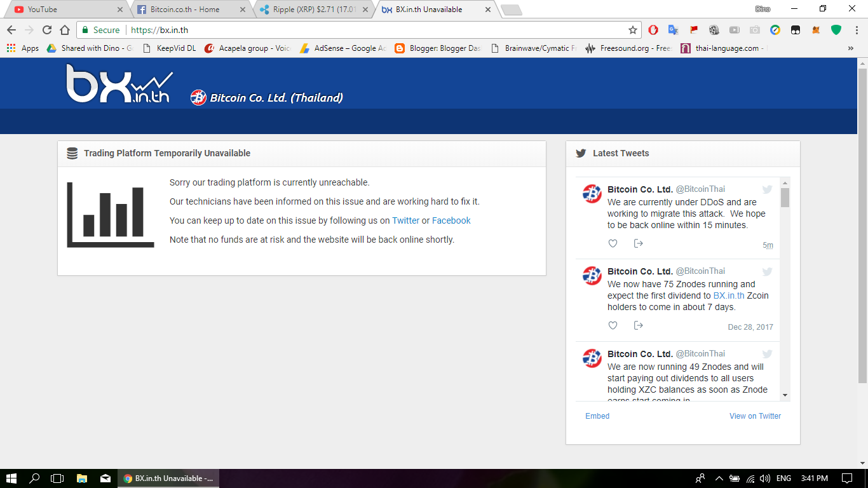The width and height of the screenshot is (868, 488).
Task: Open the Dec 28, 2017 tweet timestamp
Action: click(750, 327)
